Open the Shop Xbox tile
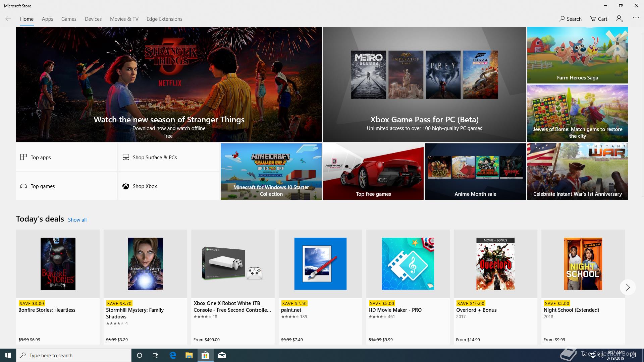Viewport: 644px width, 362px height. 169,186
